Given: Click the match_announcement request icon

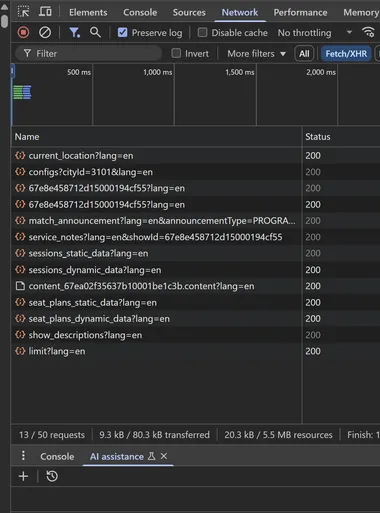Looking at the screenshot, I should click(x=20, y=220).
